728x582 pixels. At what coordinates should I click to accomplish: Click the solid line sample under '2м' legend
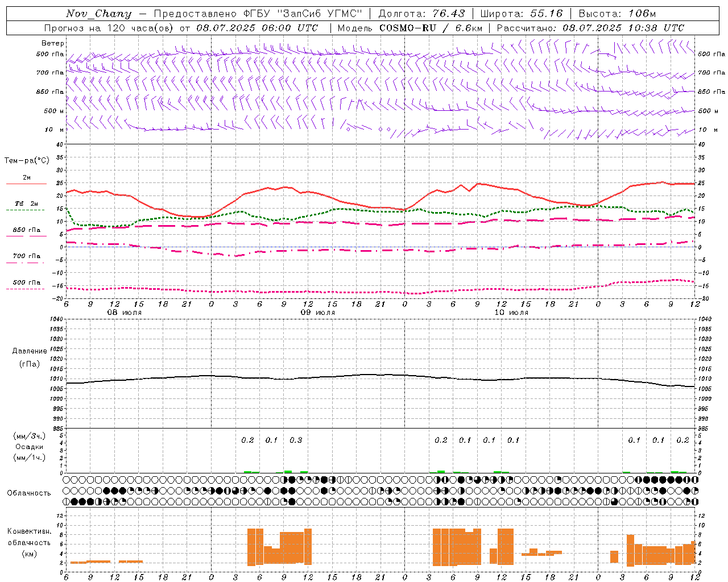pos(26,184)
